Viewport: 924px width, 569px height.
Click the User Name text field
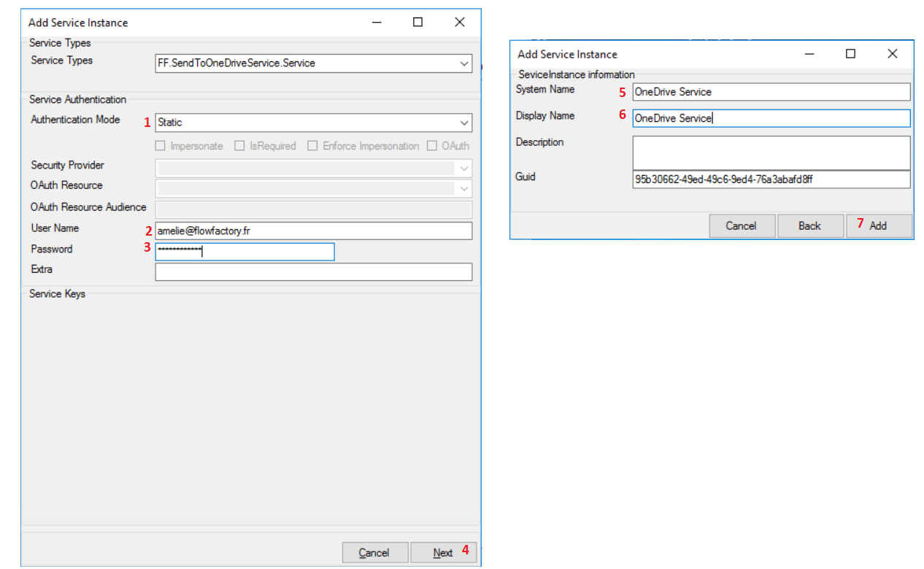(x=314, y=231)
